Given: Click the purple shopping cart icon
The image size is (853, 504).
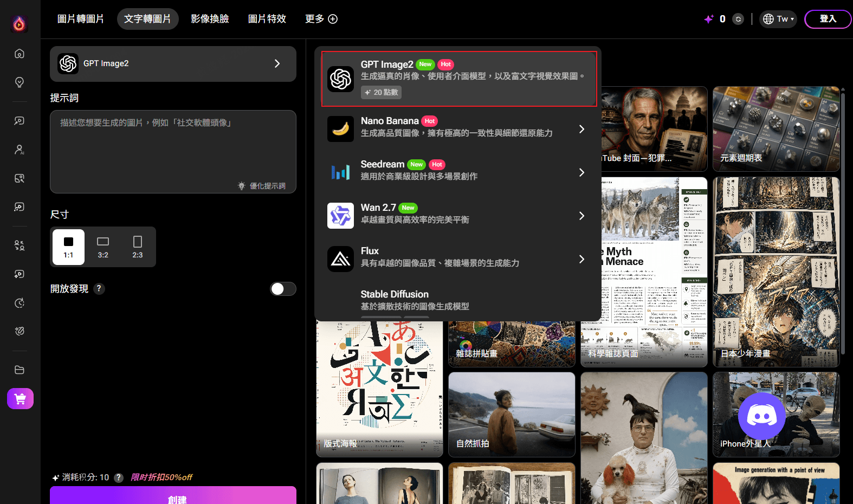Looking at the screenshot, I should point(20,399).
